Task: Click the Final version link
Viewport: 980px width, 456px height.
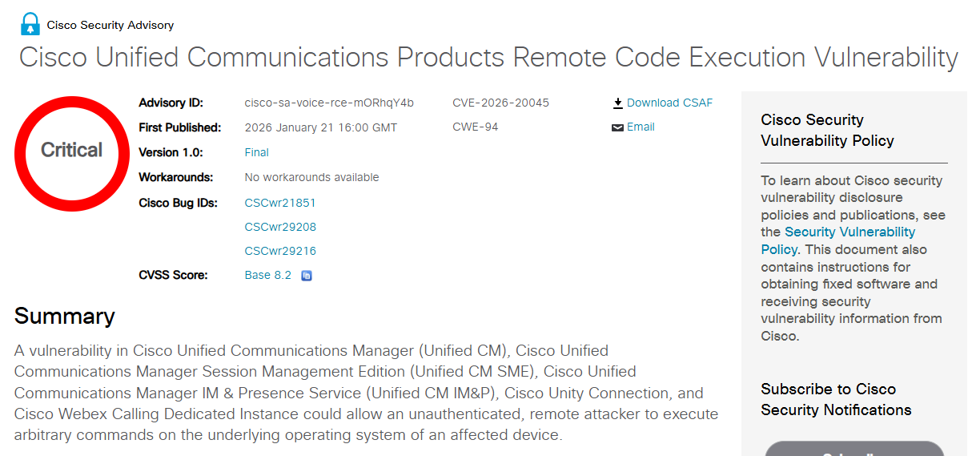Action: coord(257,152)
